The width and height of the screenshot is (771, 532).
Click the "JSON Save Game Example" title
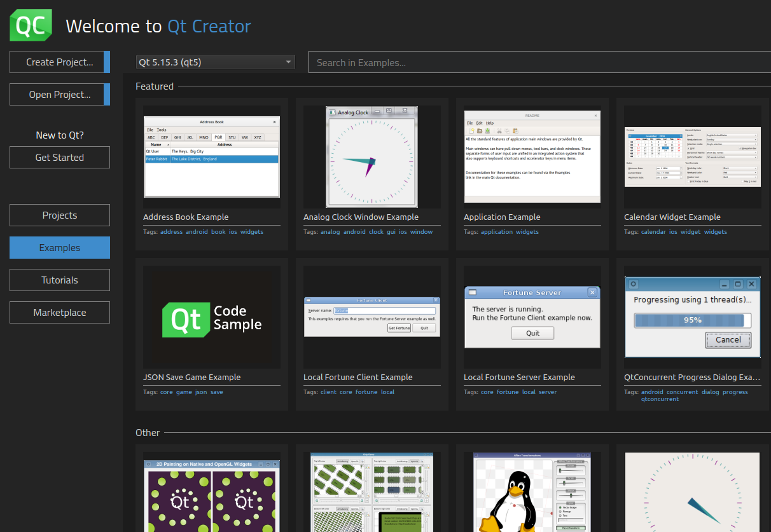(192, 378)
